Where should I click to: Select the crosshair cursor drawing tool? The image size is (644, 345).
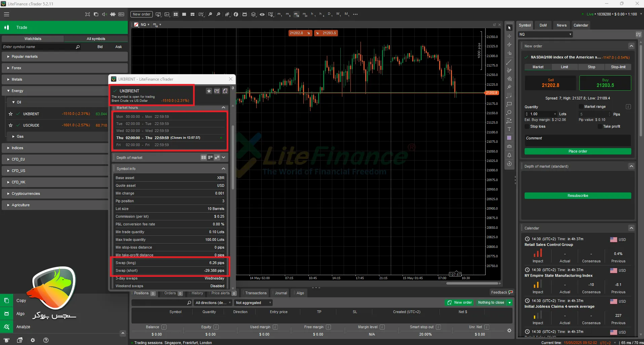point(509,36)
